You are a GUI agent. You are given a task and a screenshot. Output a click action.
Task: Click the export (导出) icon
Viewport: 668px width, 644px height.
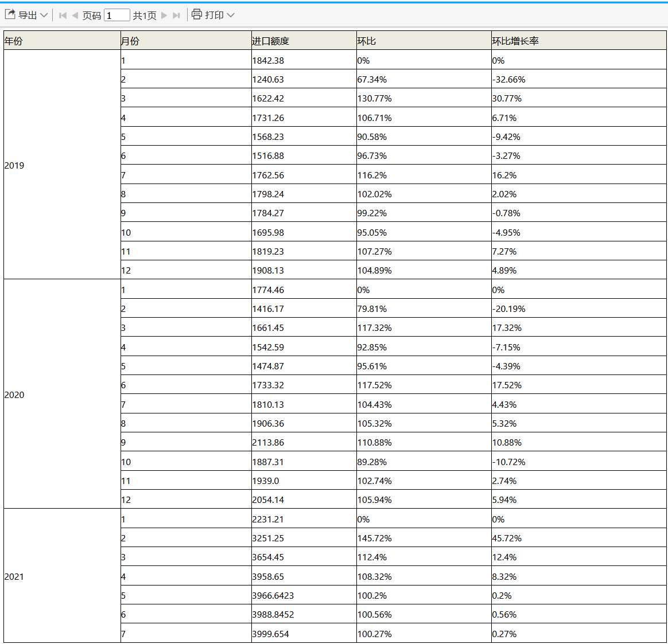(x=10, y=14)
